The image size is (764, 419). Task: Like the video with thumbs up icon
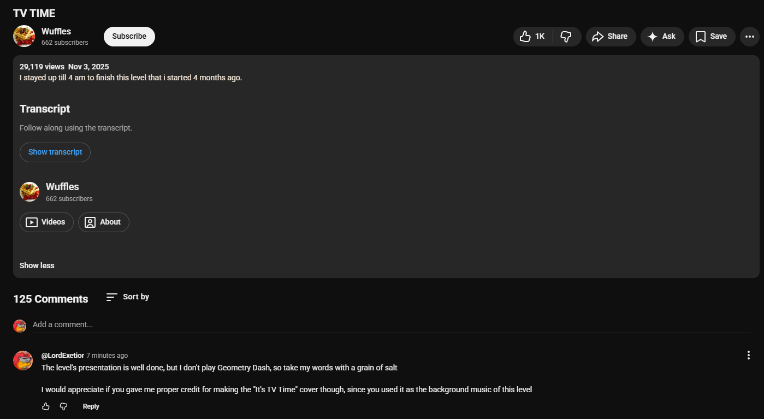tap(532, 37)
